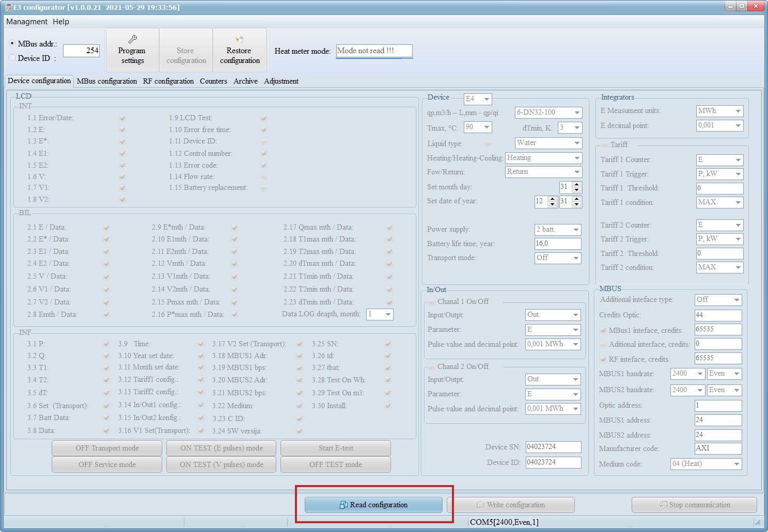Image resolution: width=768 pixels, height=532 pixels.
Task: Click the MBus address input field
Action: tap(81, 51)
